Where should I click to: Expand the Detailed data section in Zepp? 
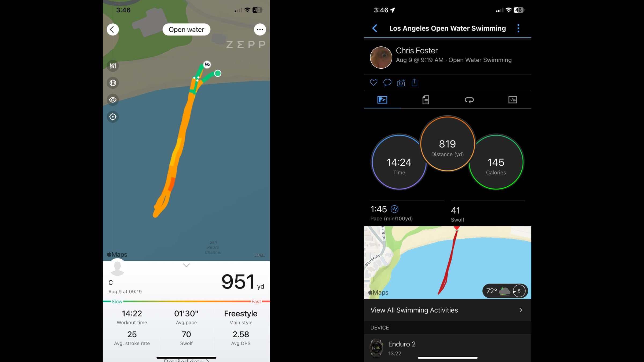186,360
